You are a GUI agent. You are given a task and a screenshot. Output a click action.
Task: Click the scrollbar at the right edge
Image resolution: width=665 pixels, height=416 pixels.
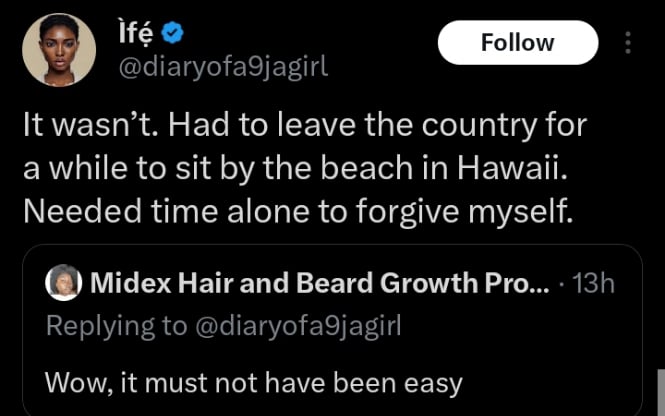[x=660, y=390]
